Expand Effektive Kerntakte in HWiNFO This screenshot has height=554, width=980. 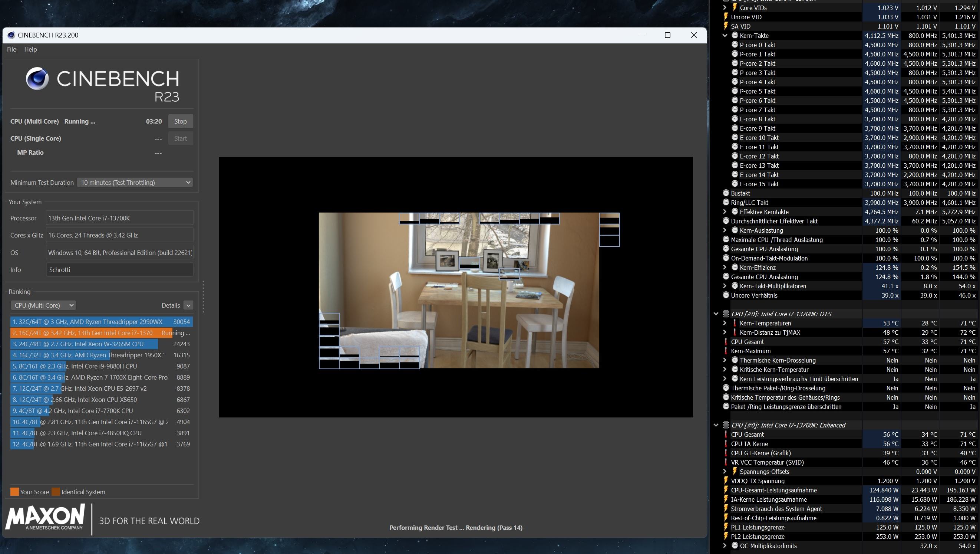coord(725,212)
